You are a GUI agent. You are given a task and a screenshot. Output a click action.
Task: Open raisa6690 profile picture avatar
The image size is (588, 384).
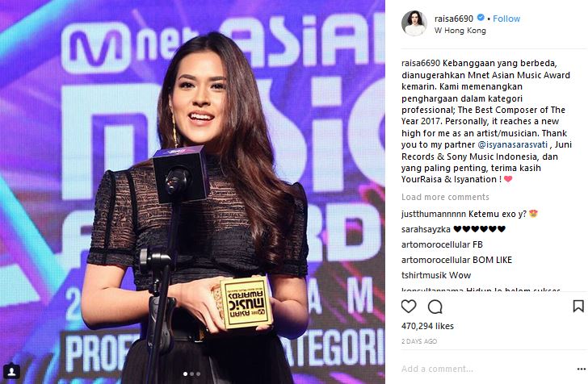coord(414,23)
